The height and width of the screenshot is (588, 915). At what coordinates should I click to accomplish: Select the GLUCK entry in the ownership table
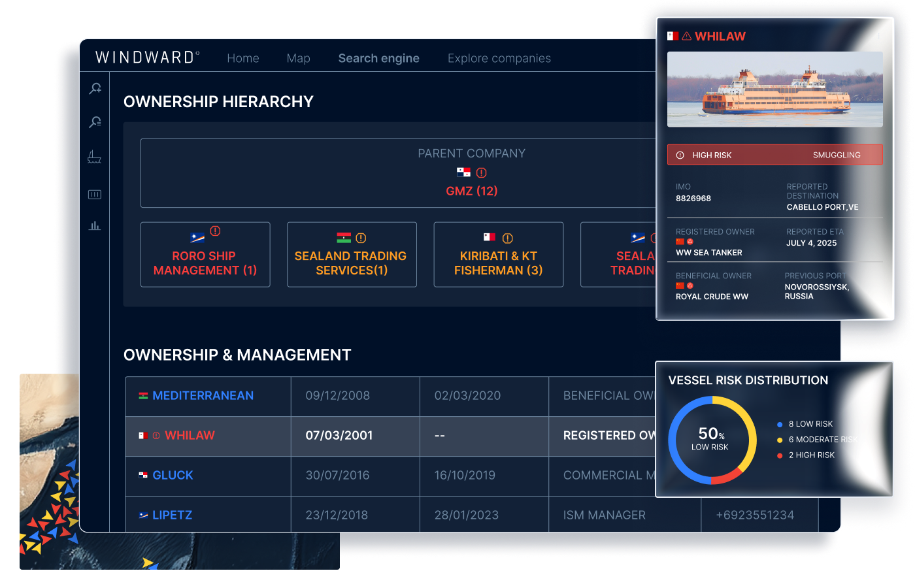pos(173,475)
